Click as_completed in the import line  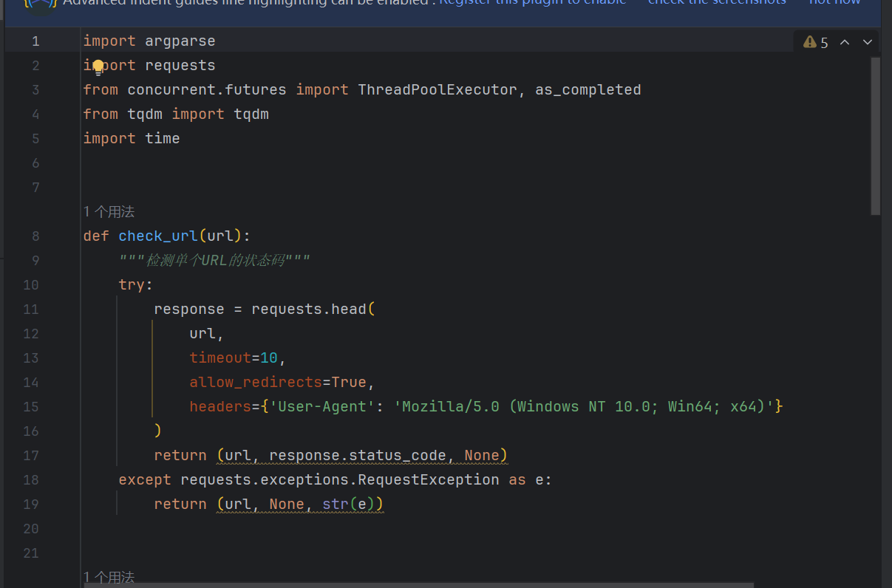(588, 90)
